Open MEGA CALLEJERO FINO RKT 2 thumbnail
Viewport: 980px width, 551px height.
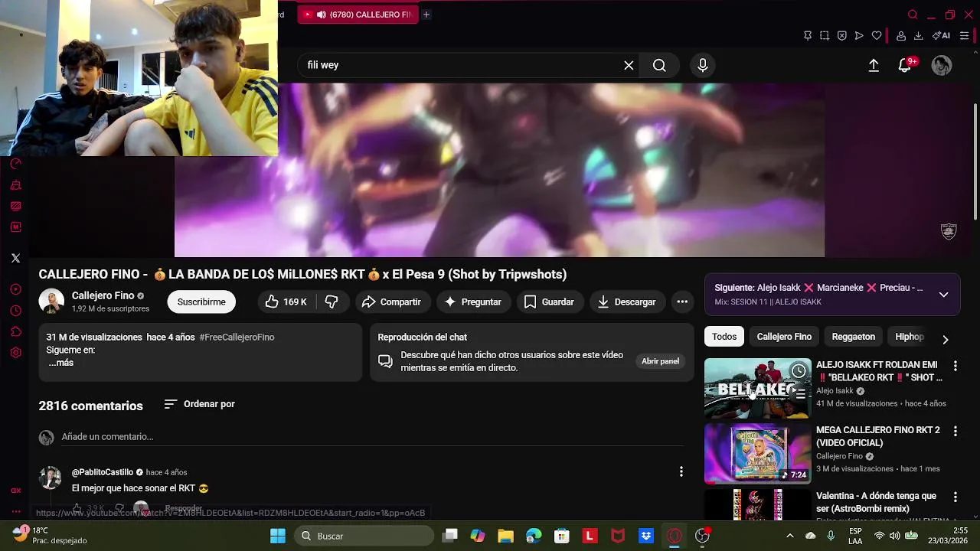coord(757,454)
